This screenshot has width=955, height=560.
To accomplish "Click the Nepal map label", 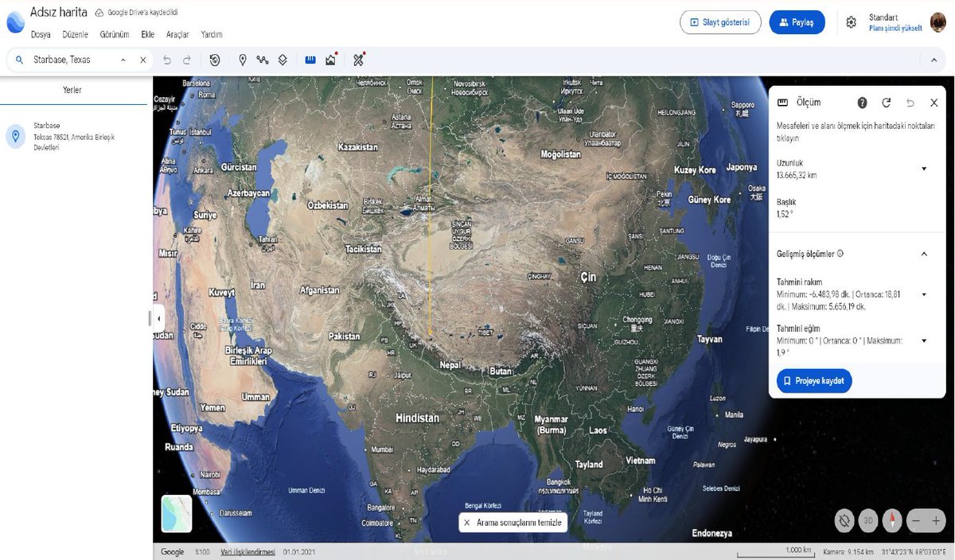I will pos(450,365).
